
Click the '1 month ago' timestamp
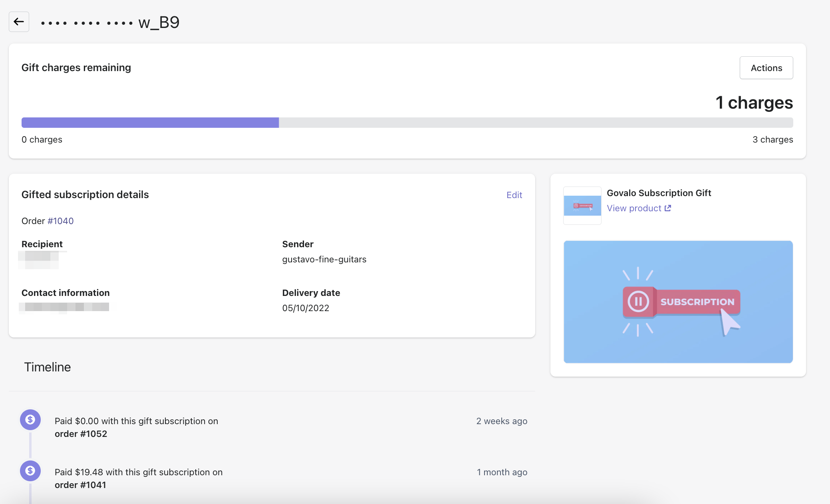tap(502, 472)
